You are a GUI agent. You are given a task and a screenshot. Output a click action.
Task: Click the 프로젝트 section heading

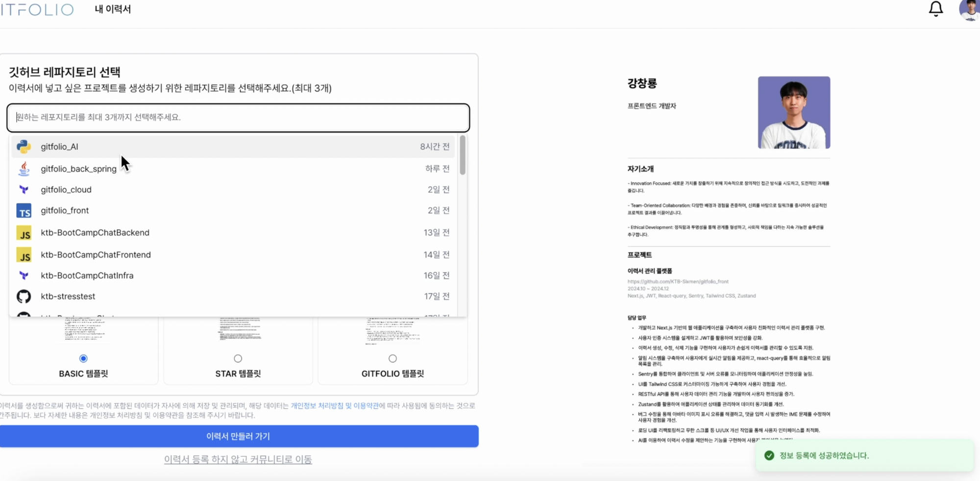pyautogui.click(x=639, y=255)
